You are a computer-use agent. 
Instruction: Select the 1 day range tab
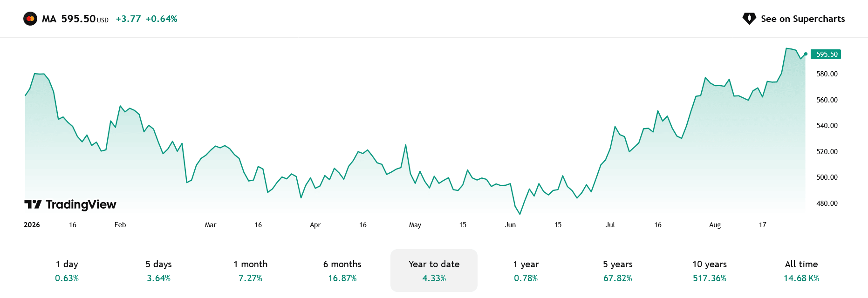click(67, 271)
